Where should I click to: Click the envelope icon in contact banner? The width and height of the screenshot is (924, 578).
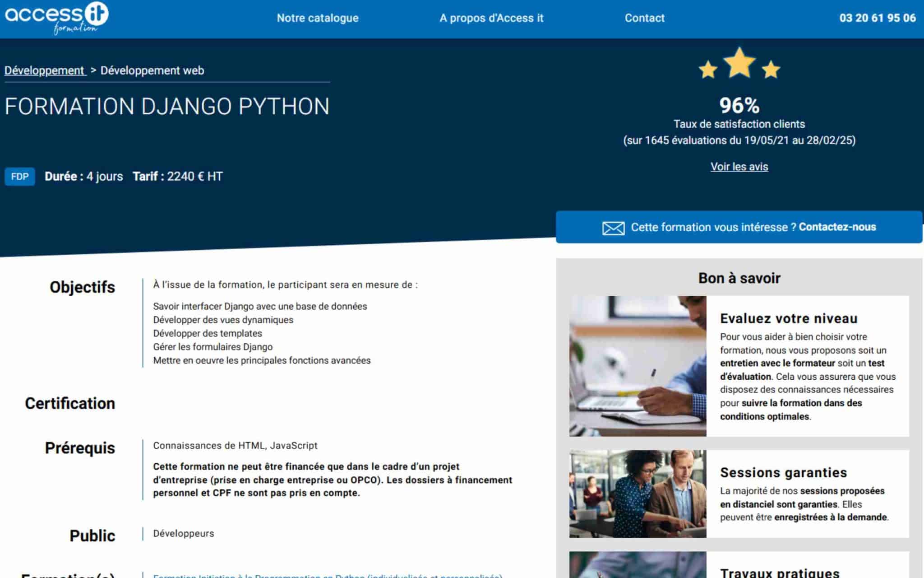(613, 228)
